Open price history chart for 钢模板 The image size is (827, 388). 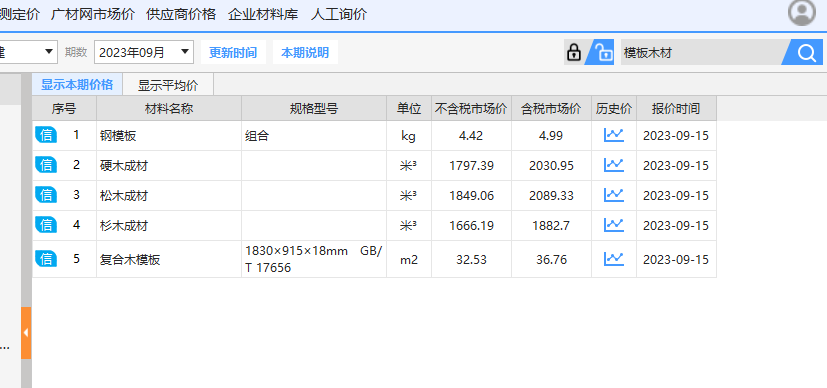(613, 135)
